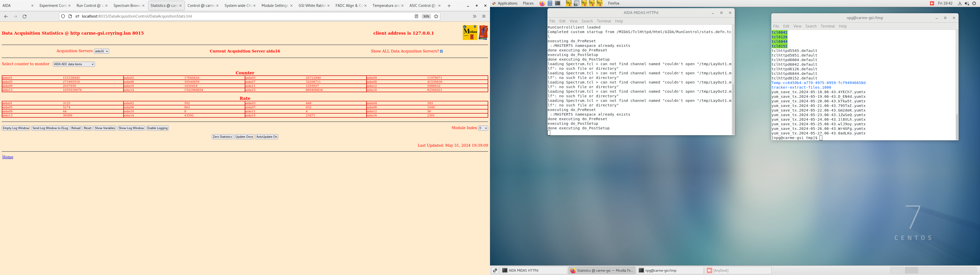Open Firefox hamburger application menu

(484, 16)
